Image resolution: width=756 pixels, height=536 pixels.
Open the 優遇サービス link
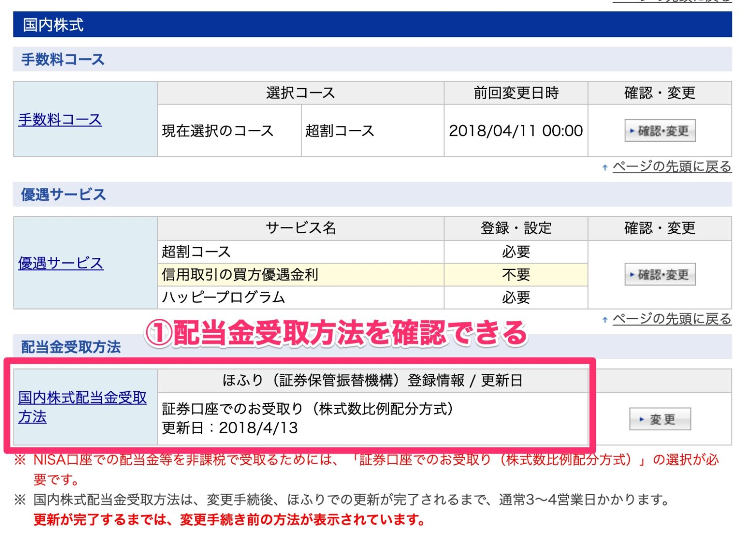62,263
